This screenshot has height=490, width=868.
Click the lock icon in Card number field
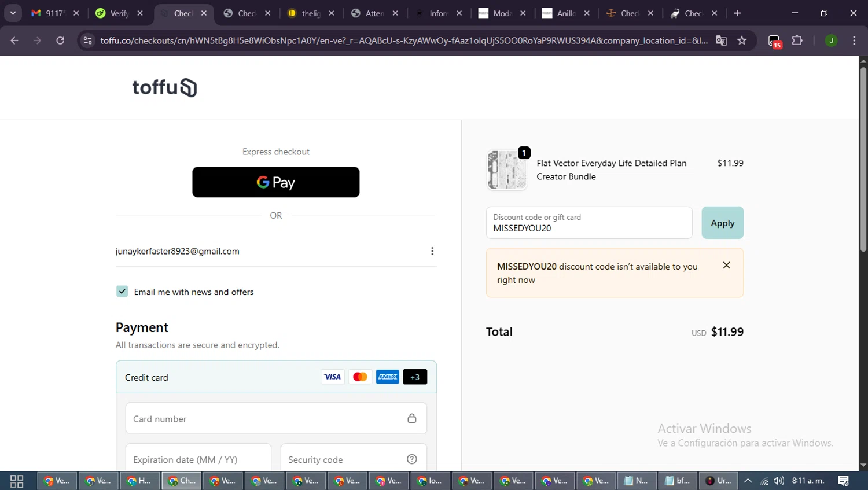412,418
